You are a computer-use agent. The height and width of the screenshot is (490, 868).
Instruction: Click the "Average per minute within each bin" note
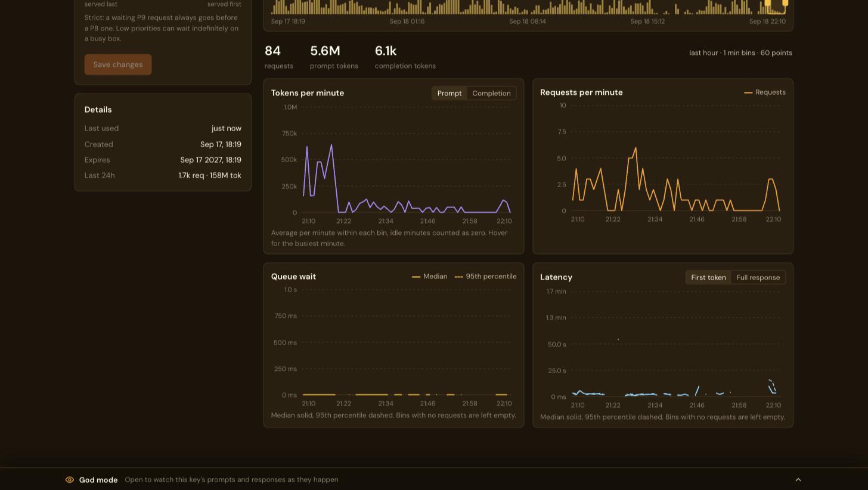click(x=389, y=238)
